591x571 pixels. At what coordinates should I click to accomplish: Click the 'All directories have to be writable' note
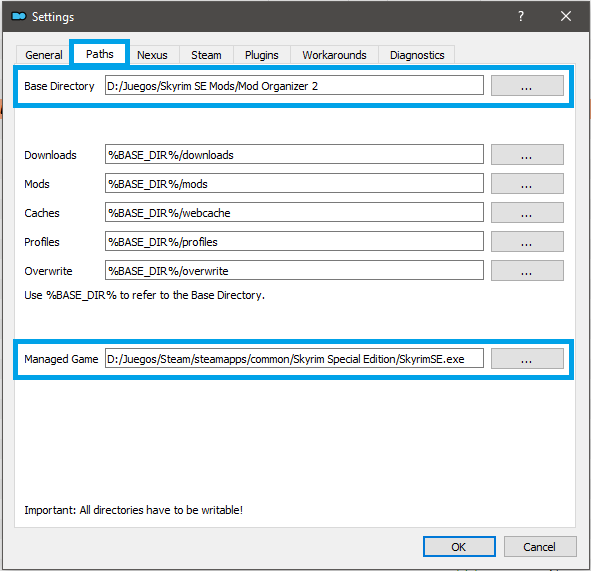tap(133, 510)
